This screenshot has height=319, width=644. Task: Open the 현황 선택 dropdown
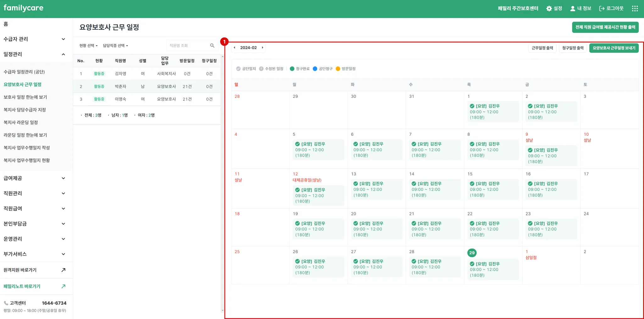pyautogui.click(x=88, y=46)
